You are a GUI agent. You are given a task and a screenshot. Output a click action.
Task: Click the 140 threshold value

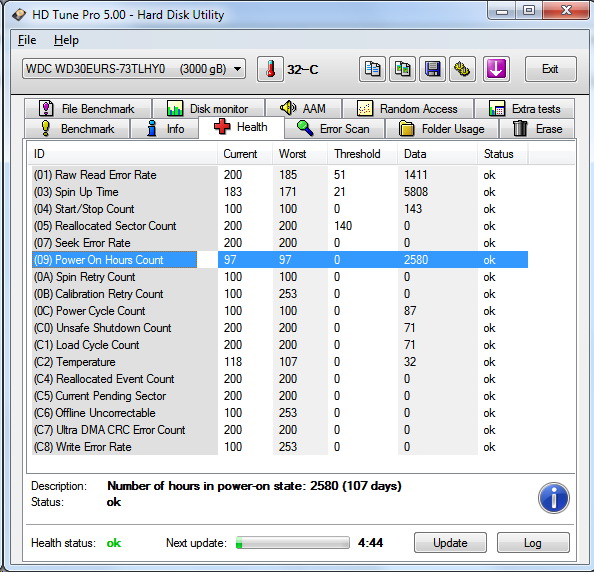343,226
